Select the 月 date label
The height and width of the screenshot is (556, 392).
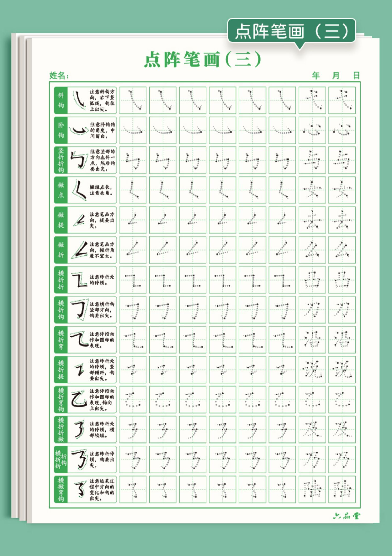[x=336, y=76]
